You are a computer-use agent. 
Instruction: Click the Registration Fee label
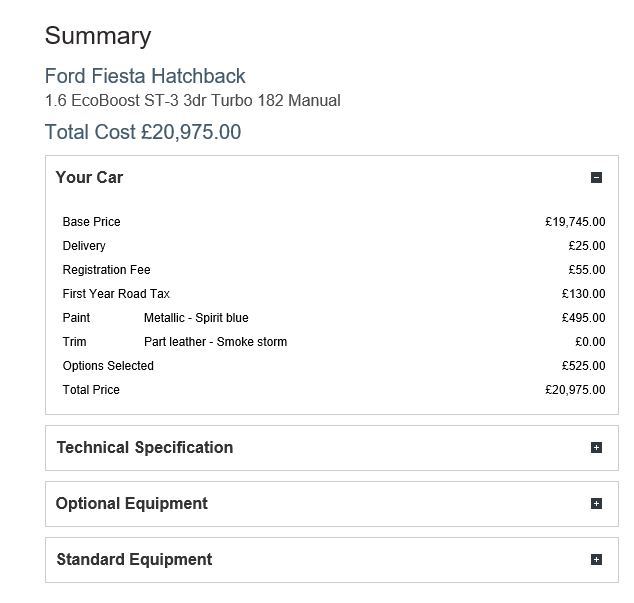106,270
